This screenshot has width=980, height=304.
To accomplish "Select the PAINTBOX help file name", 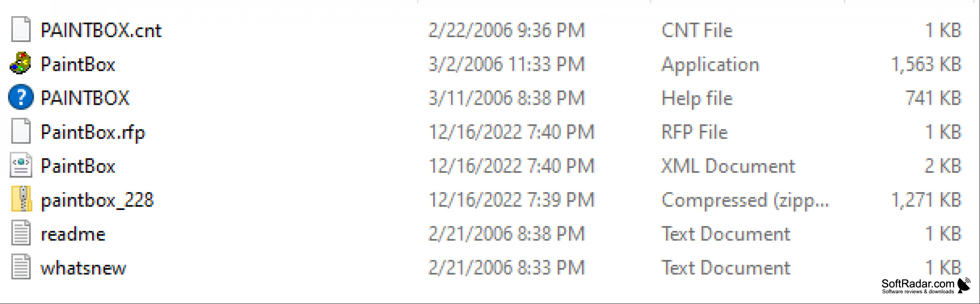I will [85, 98].
